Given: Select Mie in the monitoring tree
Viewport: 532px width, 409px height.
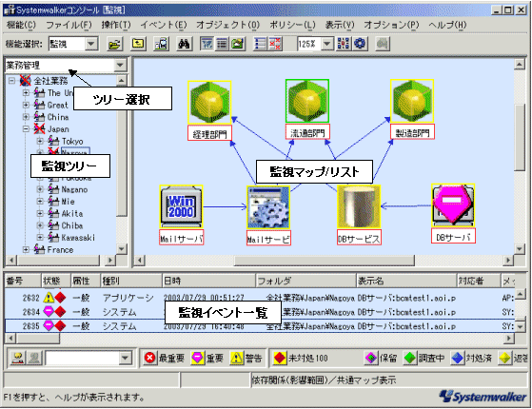Looking at the screenshot, I should [x=68, y=202].
